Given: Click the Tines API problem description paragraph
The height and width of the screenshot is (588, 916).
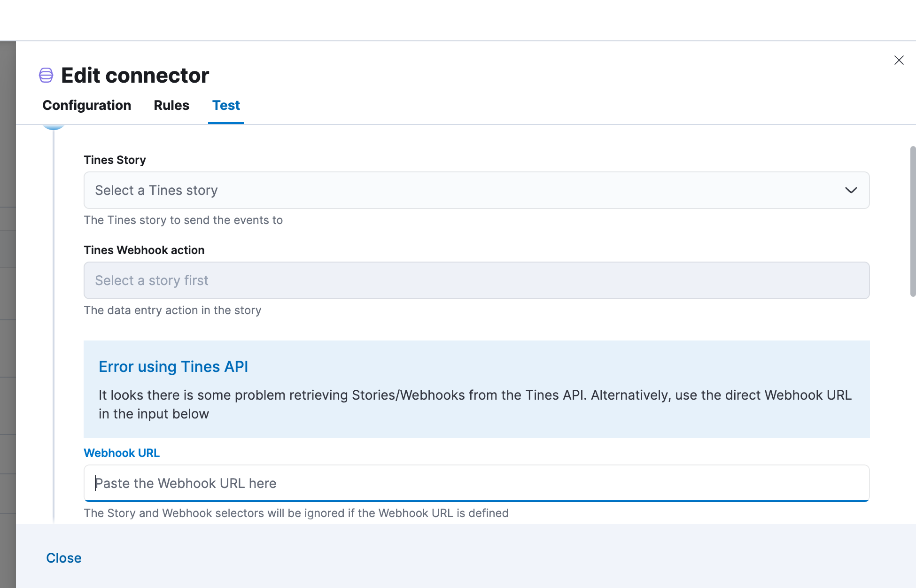Looking at the screenshot, I should point(475,404).
